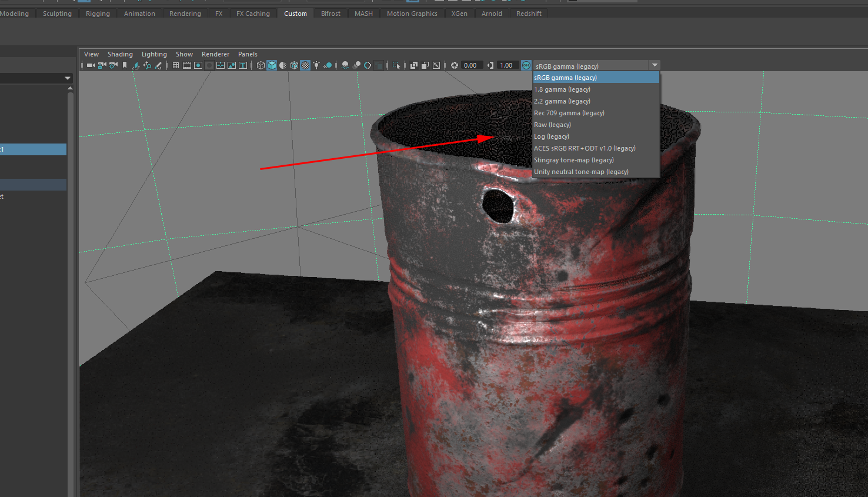Toggle the resolution gate icon
This screenshot has height=497, width=868.
click(198, 65)
